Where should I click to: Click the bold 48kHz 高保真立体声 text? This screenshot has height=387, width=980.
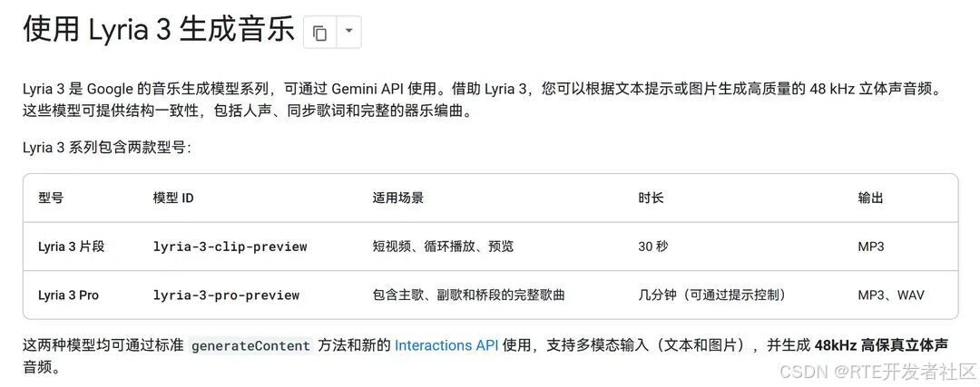tap(881, 345)
